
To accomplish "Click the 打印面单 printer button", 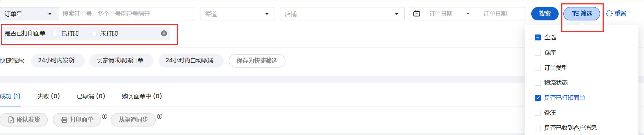I will (77, 120).
